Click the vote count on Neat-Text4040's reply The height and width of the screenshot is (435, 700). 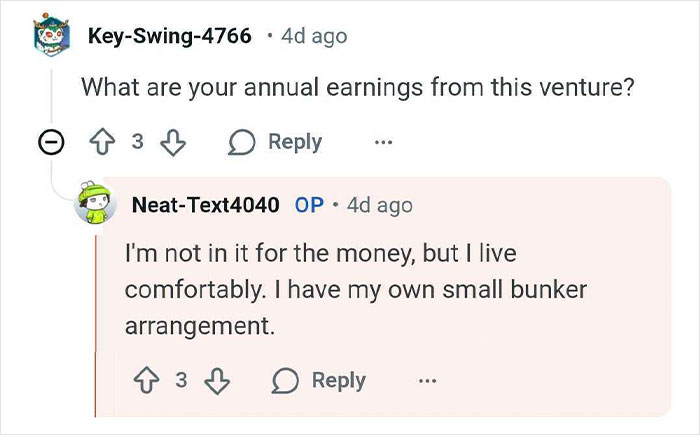coord(181,380)
